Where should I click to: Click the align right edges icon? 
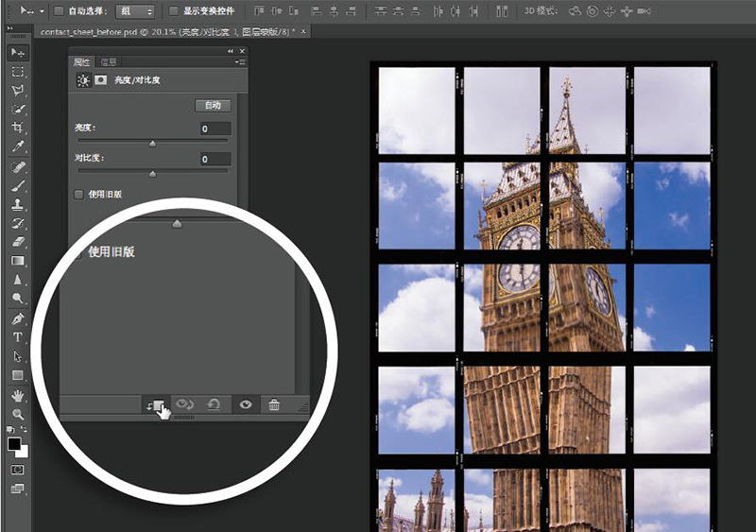click(x=352, y=10)
